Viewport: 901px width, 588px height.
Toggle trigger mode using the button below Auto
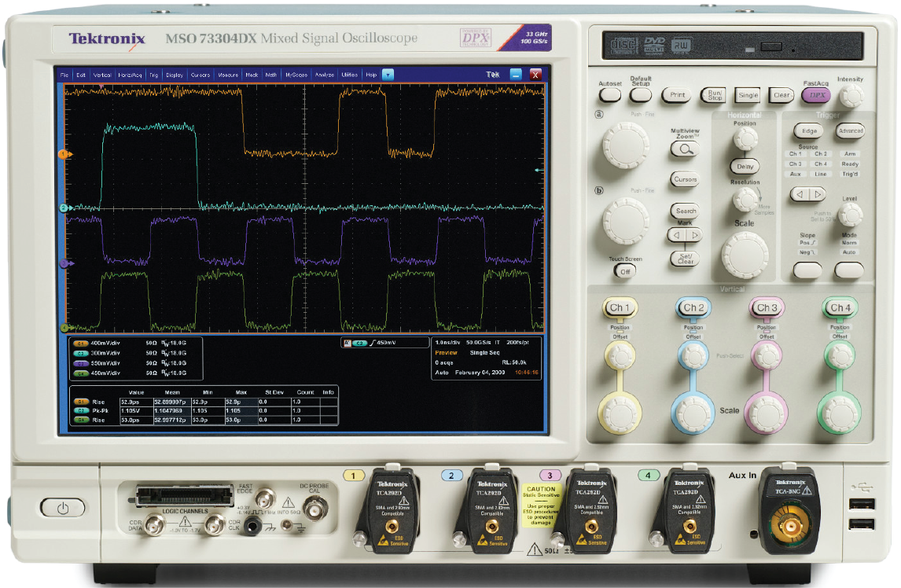tap(849, 269)
